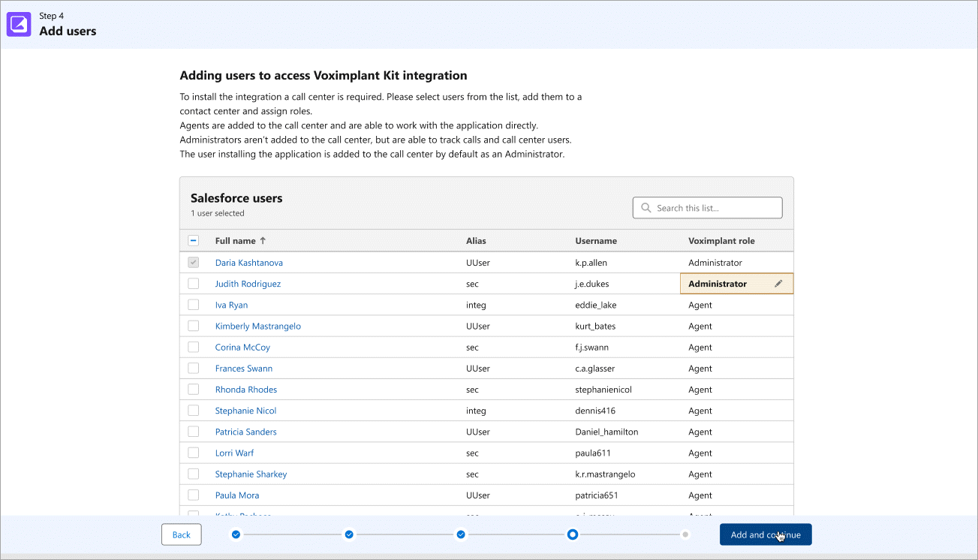Click the '1 user selected' text
Screen dimensions: 978x560
click(x=218, y=213)
